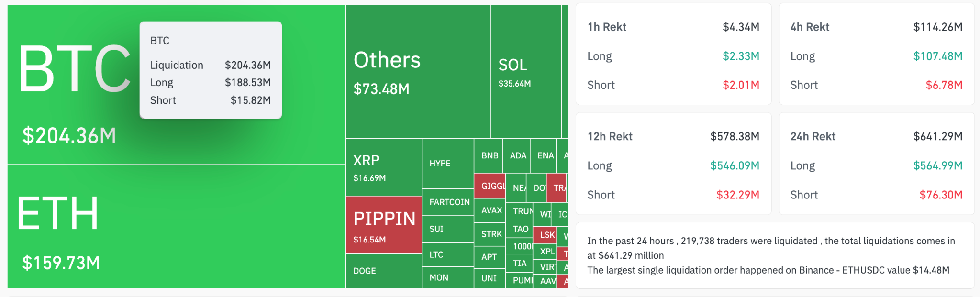
Task: Select the SUI heatmap tile
Action: pos(447,229)
